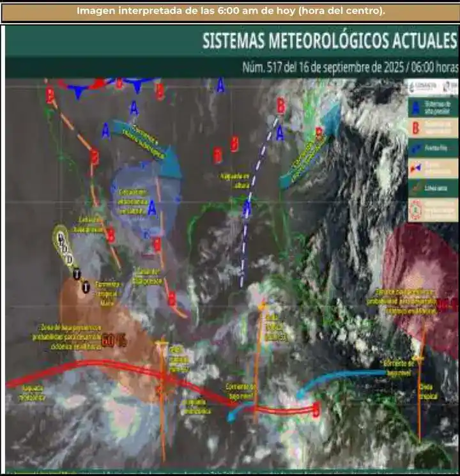Image resolution: width=460 pixels, height=476 pixels.
Task: Select the bottom legend entry with the red circular symbol
Action: click(433, 210)
